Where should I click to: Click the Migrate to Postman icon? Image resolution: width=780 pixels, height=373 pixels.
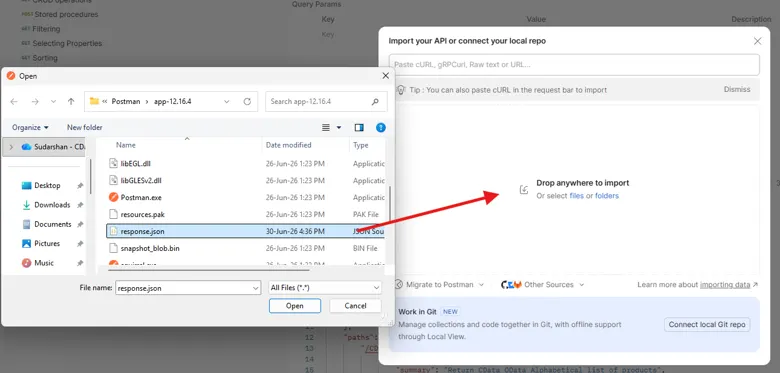coord(398,285)
